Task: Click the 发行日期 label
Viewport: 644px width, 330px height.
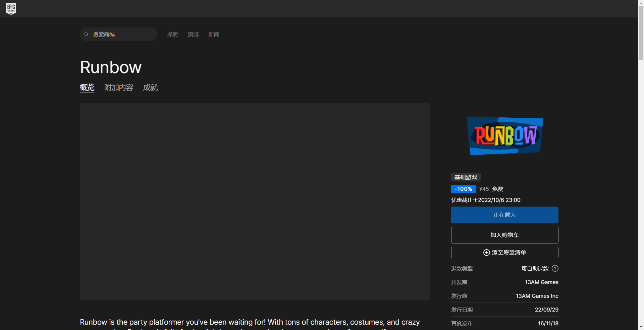Action: click(462, 310)
